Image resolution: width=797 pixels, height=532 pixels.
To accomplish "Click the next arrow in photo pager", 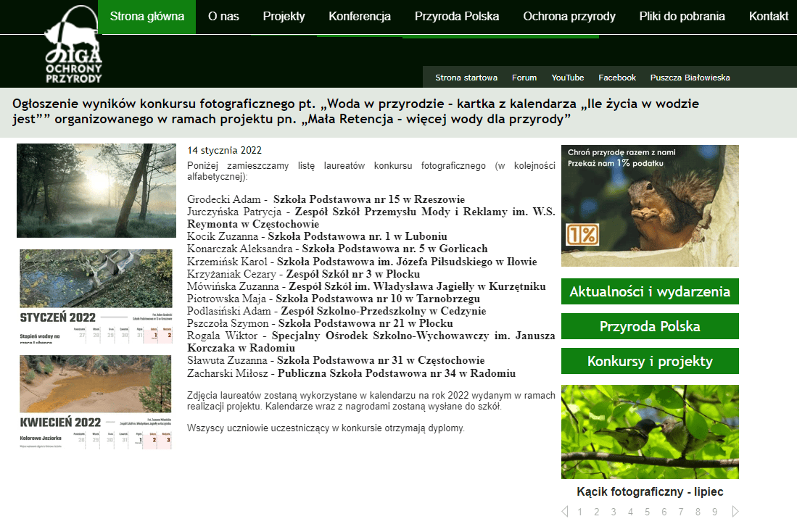I will click(x=735, y=512).
